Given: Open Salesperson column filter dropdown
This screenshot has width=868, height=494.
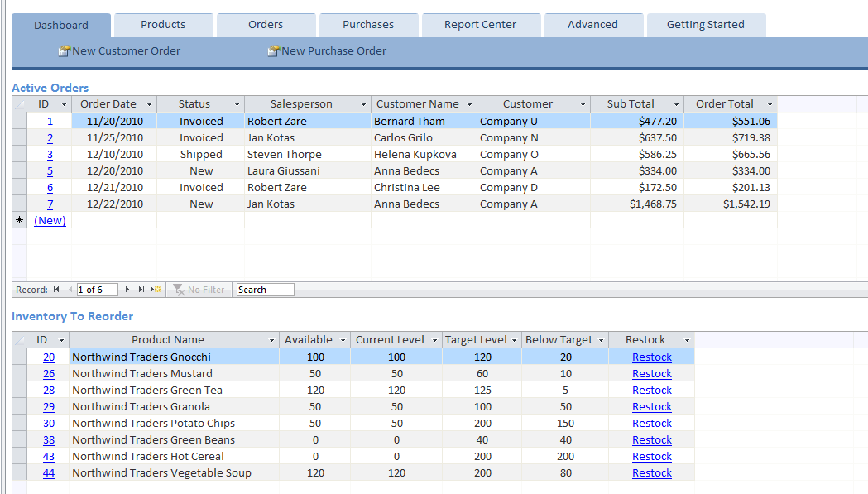Looking at the screenshot, I should pyautogui.click(x=364, y=104).
